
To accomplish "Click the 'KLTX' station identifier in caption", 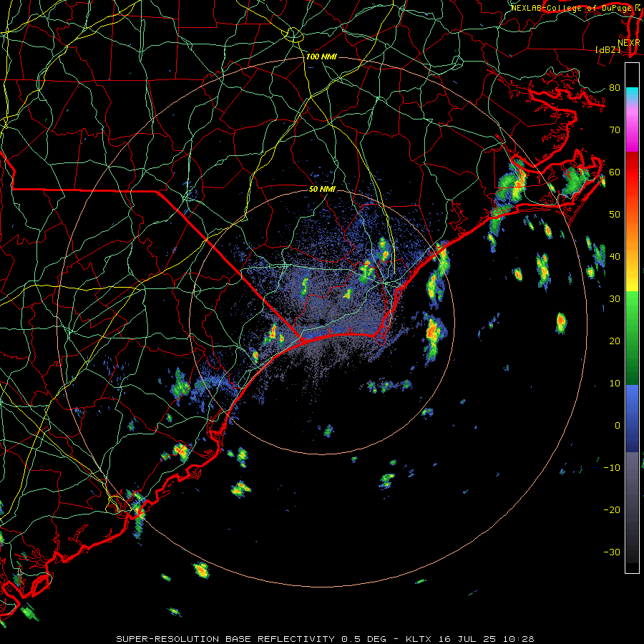I will [x=419, y=639].
